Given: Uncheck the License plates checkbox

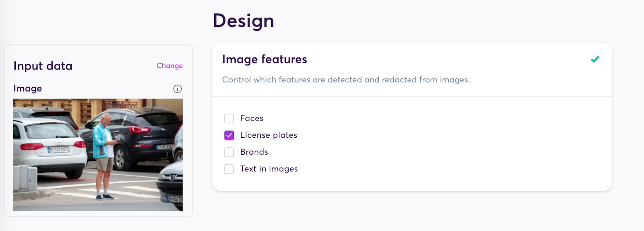Looking at the screenshot, I should [x=229, y=135].
